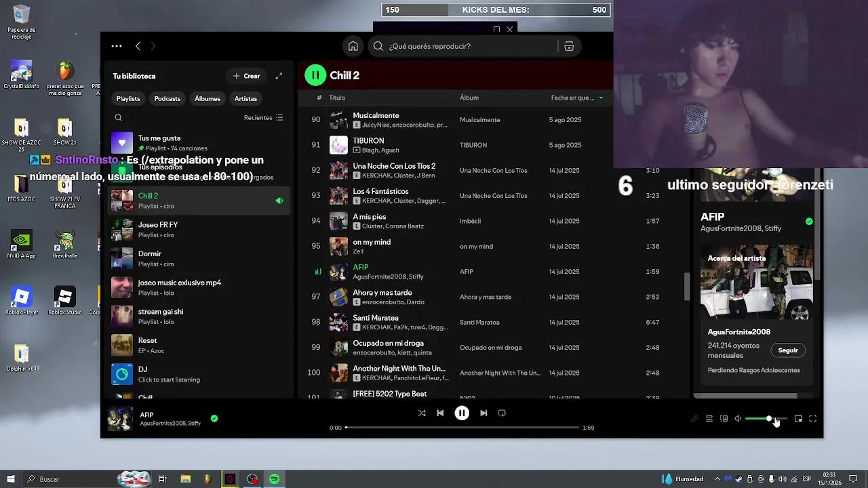
Task: Toggle repeat mode in the player
Action: (502, 413)
